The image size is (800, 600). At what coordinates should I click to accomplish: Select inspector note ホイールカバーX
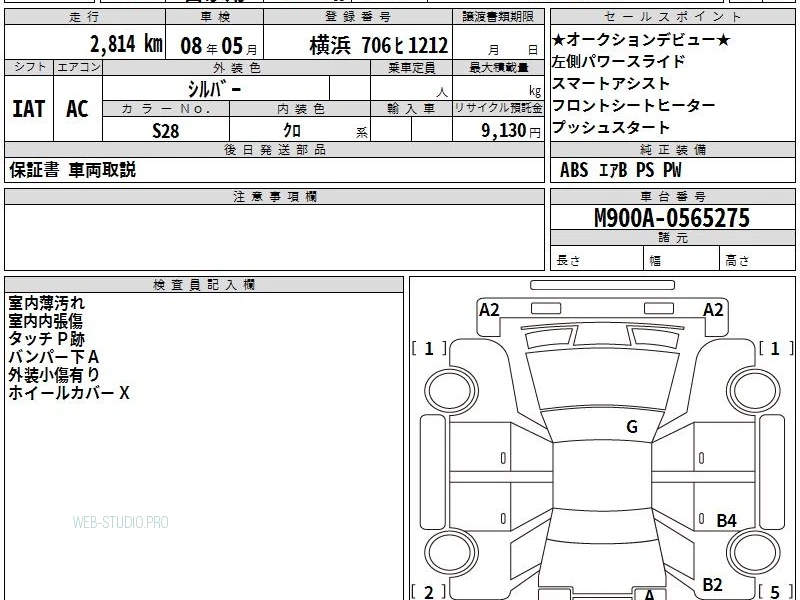tap(69, 392)
